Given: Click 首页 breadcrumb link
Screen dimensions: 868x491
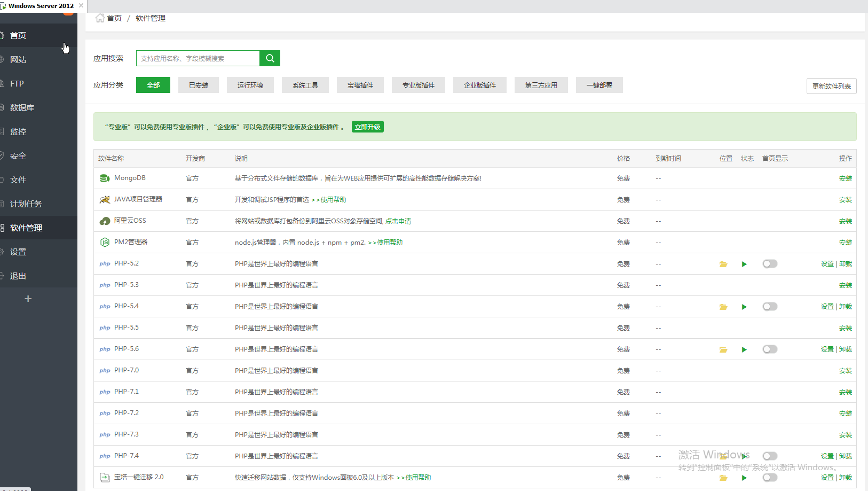Looking at the screenshot, I should [x=114, y=18].
